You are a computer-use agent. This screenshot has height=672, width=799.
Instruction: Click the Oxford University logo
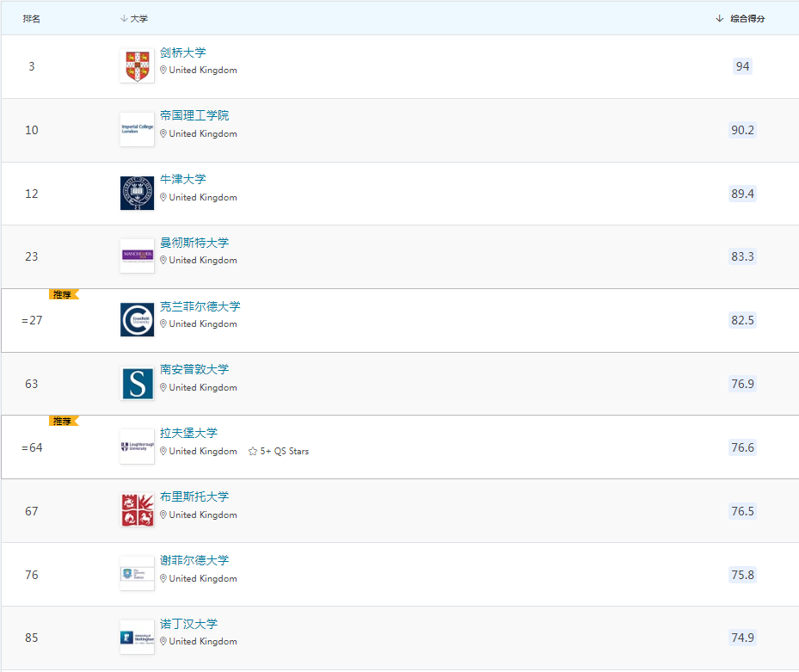pos(137,194)
